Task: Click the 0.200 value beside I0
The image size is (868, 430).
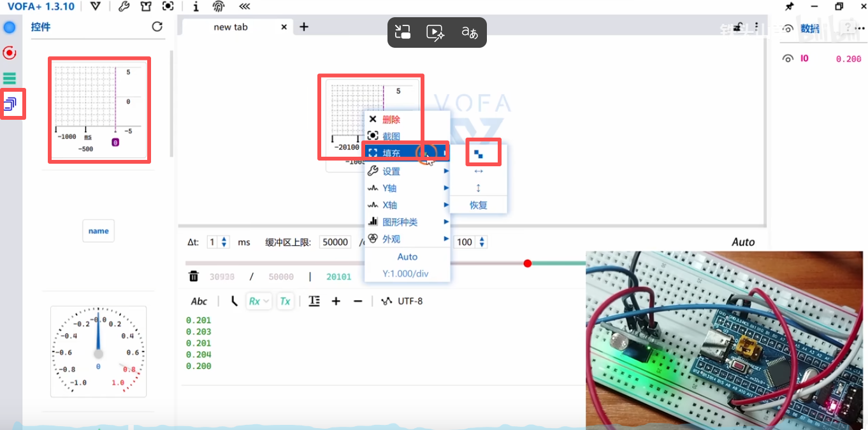Action: point(848,59)
